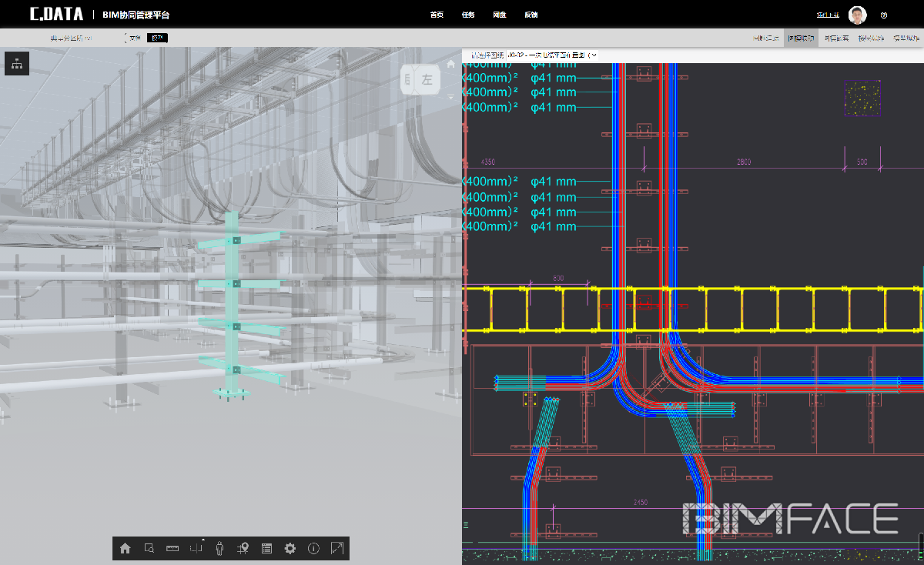924x565 pixels.
Task: Open the view cube dropdown arrow
Action: point(450,97)
